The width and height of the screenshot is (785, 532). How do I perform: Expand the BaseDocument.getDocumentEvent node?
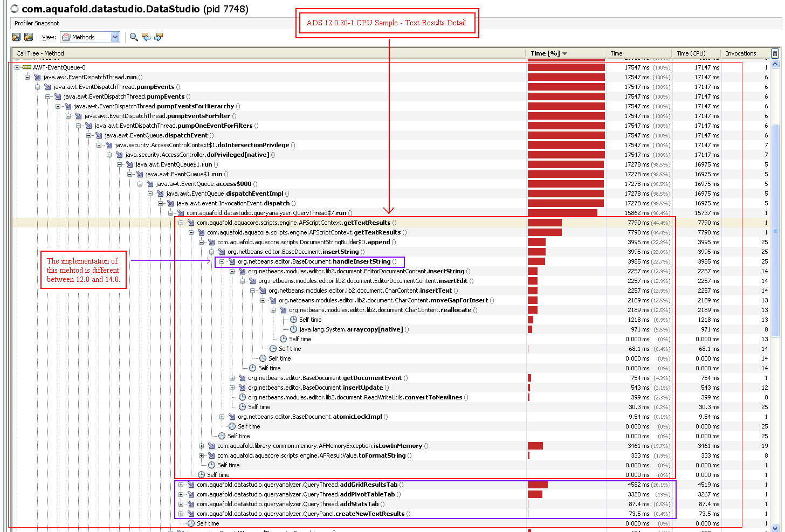coord(232,378)
